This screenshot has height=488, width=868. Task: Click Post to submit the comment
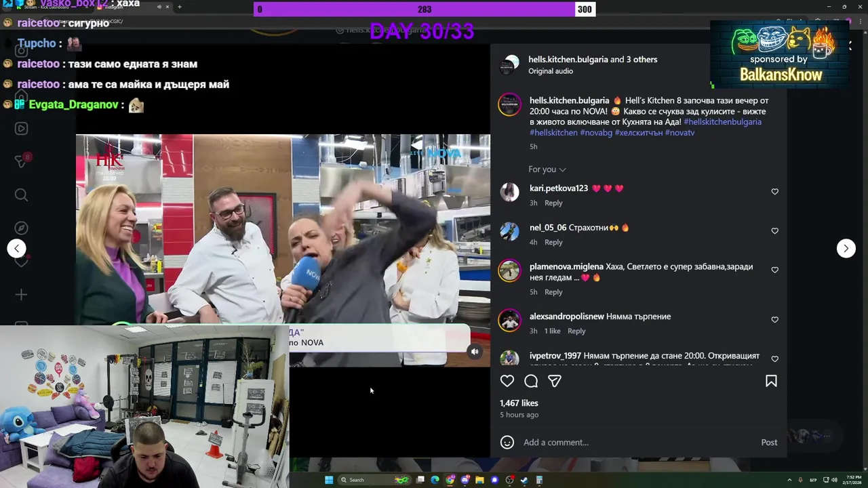pos(769,443)
